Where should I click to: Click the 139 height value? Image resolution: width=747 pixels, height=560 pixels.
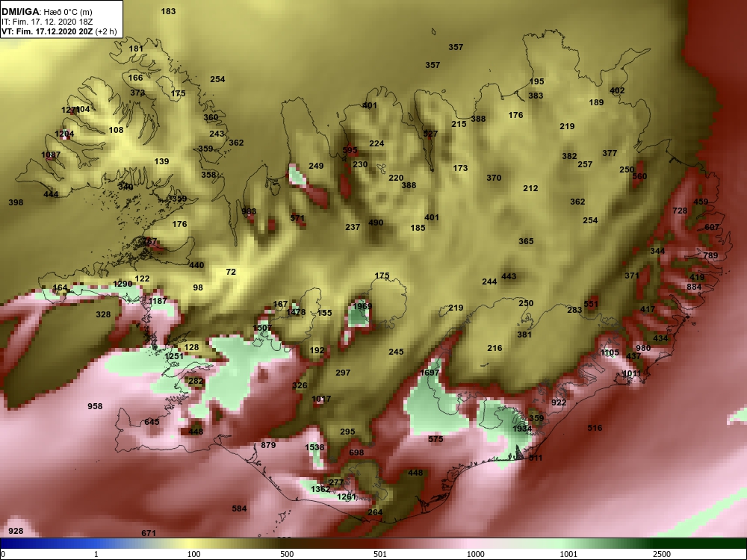(x=162, y=161)
